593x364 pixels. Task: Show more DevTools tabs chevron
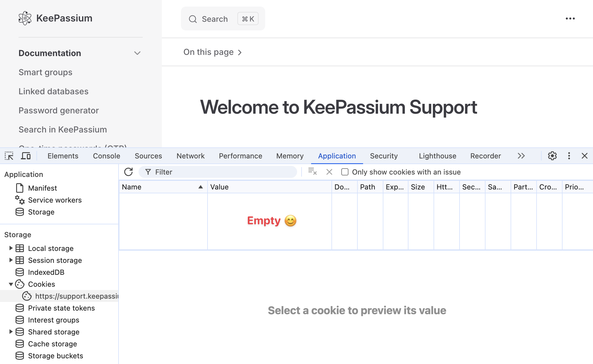tap(521, 156)
